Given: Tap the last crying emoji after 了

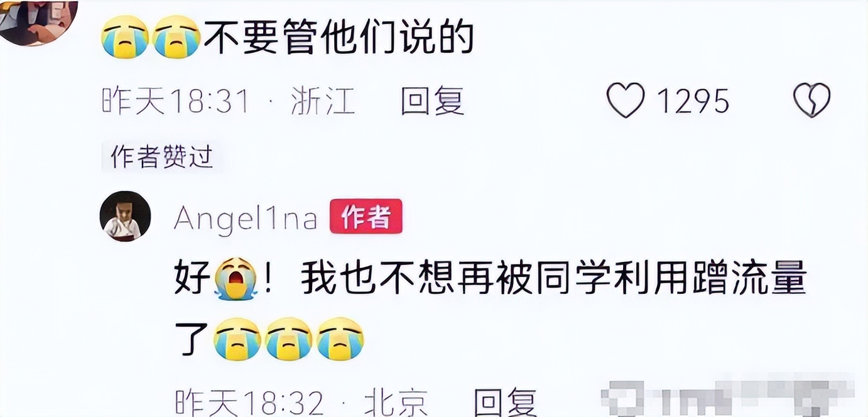Looking at the screenshot, I should 340,339.
